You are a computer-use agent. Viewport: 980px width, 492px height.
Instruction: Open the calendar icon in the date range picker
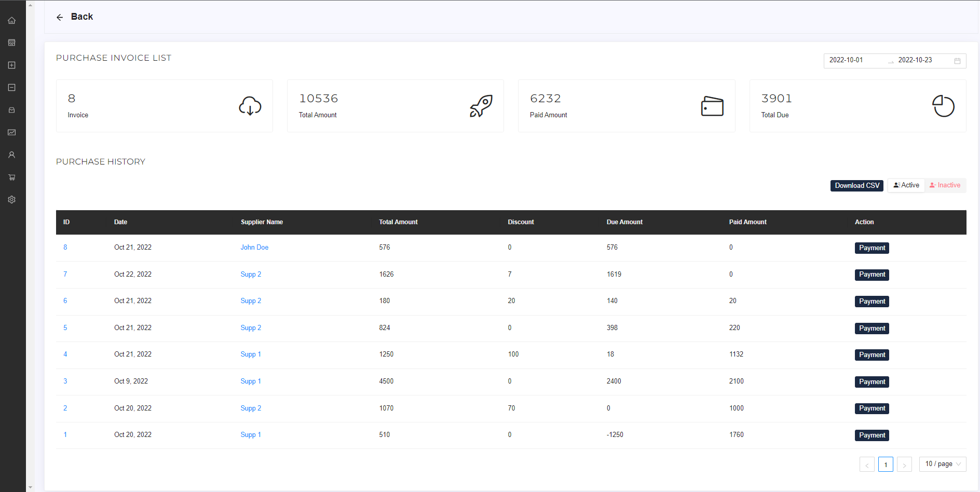[x=958, y=61]
